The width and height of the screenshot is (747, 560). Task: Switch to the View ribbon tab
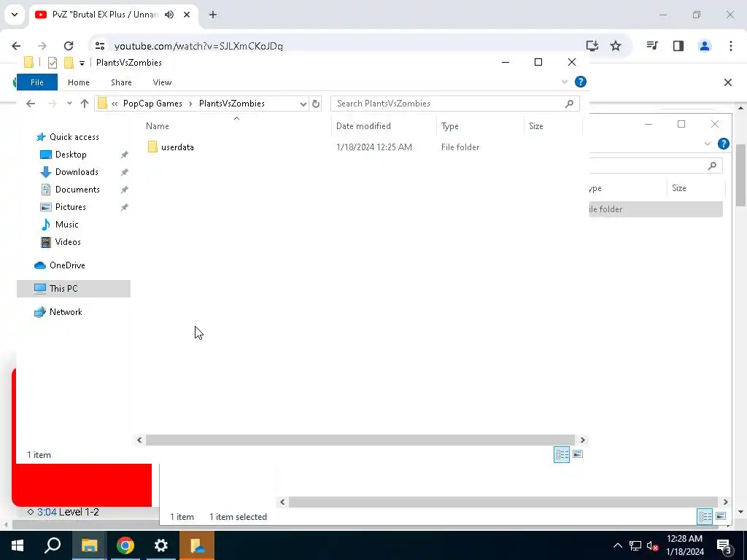point(162,82)
